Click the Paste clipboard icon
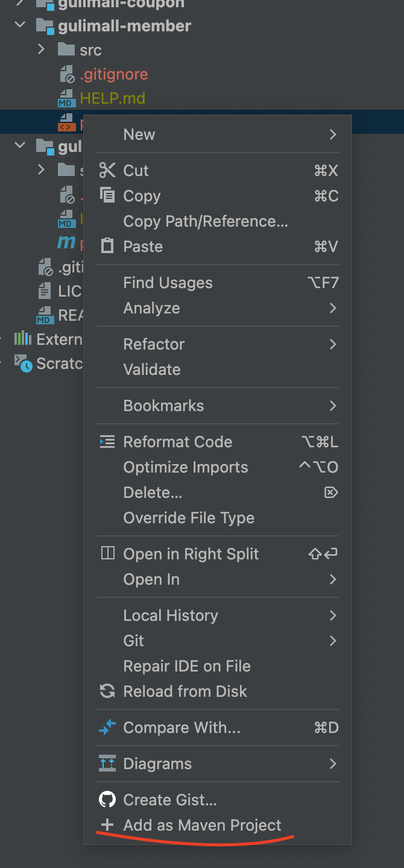Viewport: 404px width, 868px height. pyautogui.click(x=107, y=246)
